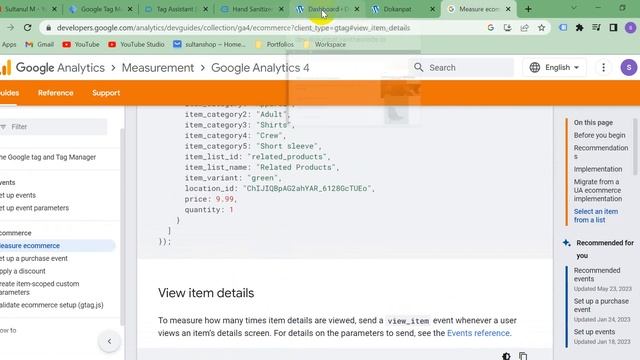
Task: Open Set up event parameters in sidebar
Action: pyautogui.click(x=34, y=208)
